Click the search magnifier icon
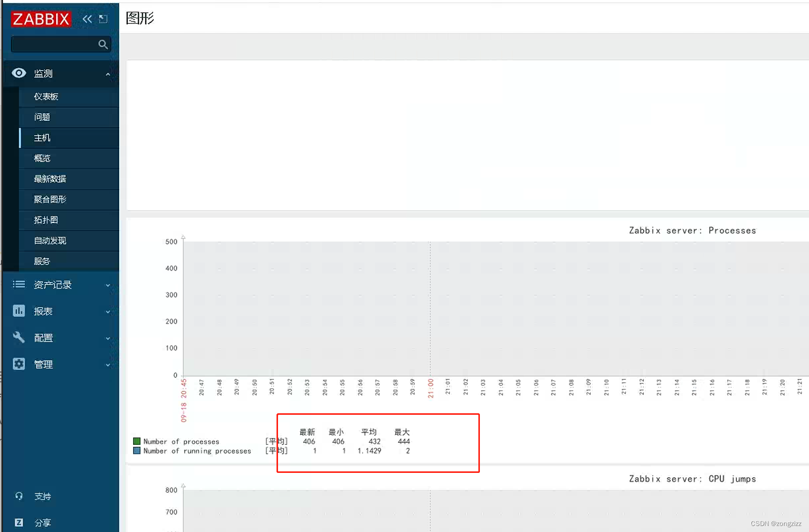This screenshot has width=809, height=532. [x=103, y=45]
